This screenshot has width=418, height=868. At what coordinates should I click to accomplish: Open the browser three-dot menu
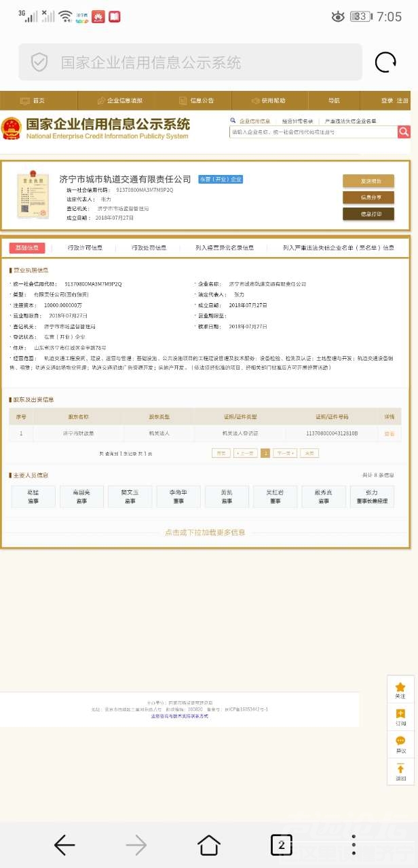(x=354, y=845)
